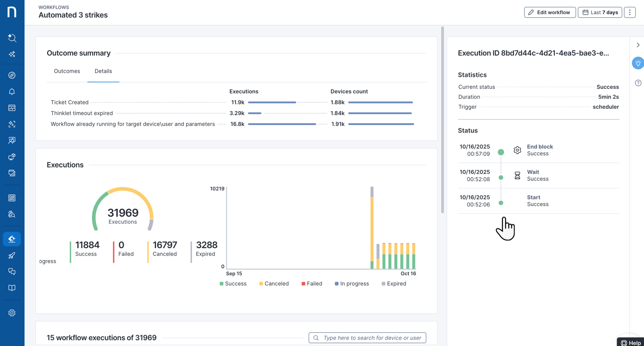Open the three-dot more options menu
Screen dimensions: 644x346
coord(630,12)
